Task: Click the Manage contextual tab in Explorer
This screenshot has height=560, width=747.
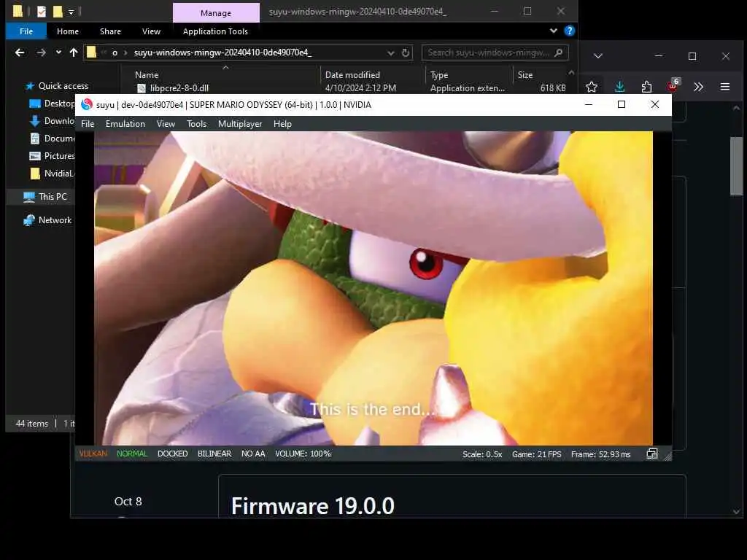Action: point(216,13)
